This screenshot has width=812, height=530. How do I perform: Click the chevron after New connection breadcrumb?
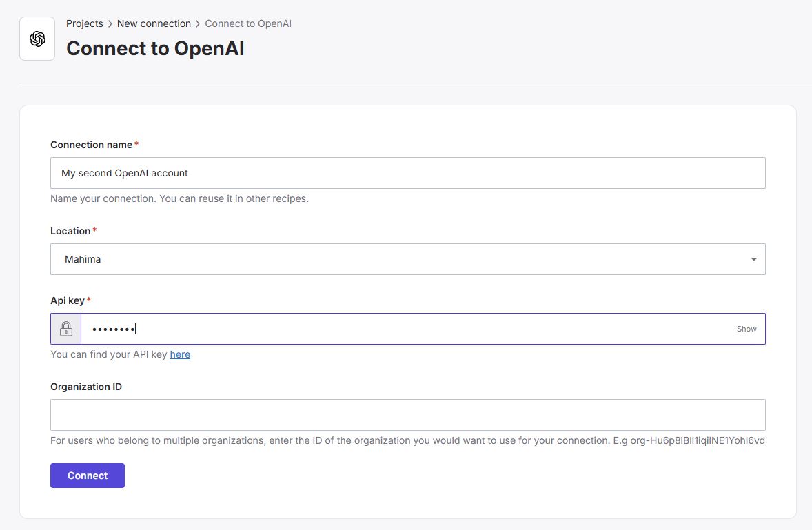[198, 24]
